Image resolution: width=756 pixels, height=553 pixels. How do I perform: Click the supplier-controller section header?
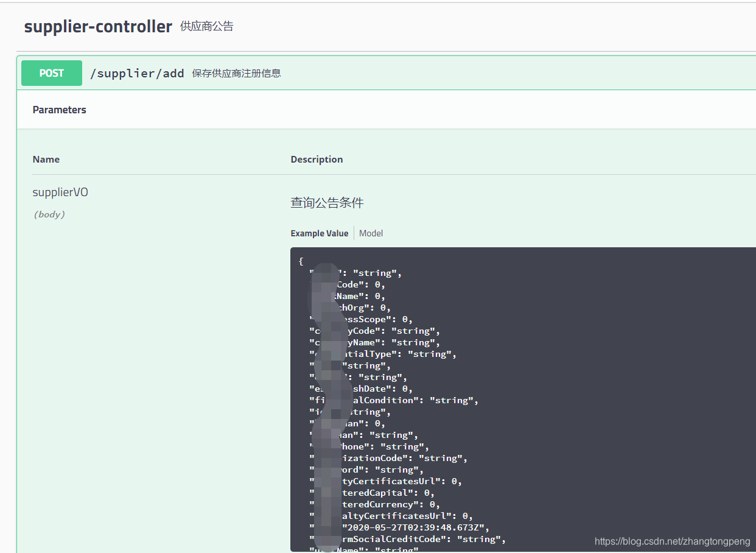coord(97,26)
